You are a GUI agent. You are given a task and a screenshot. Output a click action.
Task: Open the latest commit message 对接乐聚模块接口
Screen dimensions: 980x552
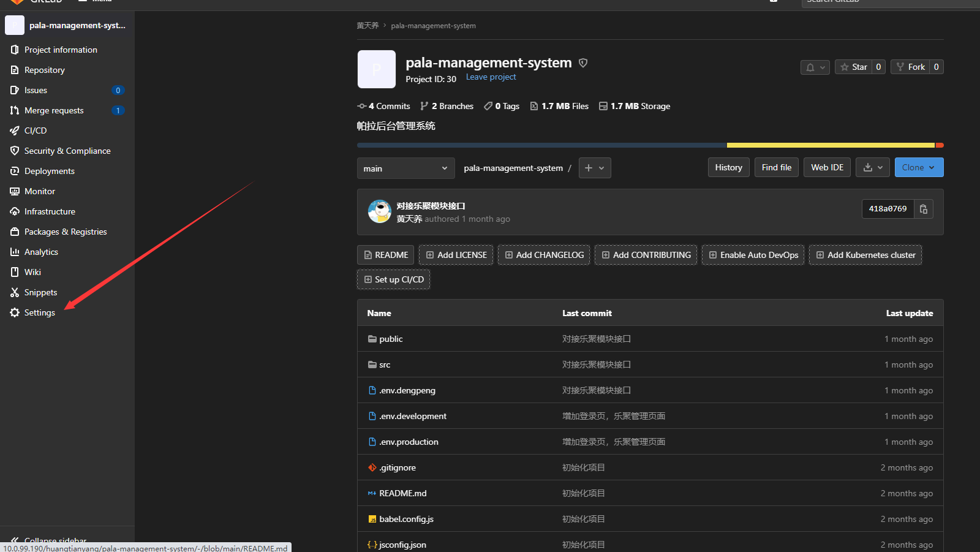point(431,206)
